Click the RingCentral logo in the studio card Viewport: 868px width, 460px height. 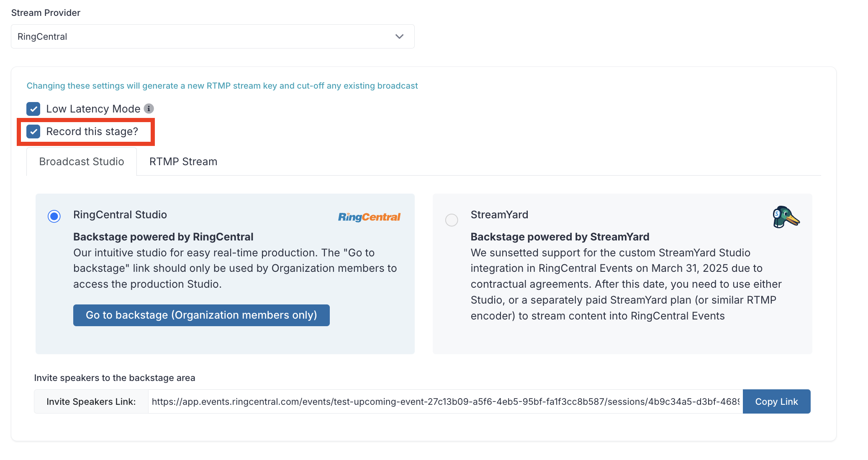coord(369,217)
